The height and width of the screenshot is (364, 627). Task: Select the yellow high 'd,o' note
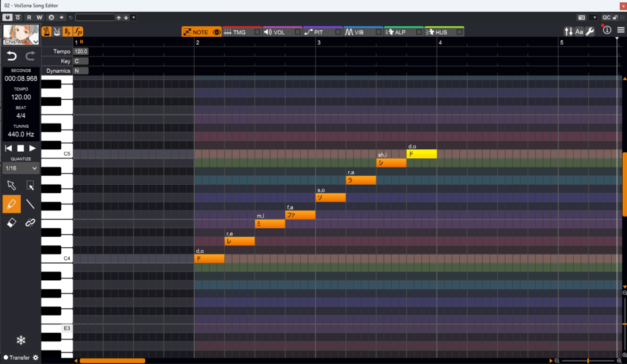(421, 154)
